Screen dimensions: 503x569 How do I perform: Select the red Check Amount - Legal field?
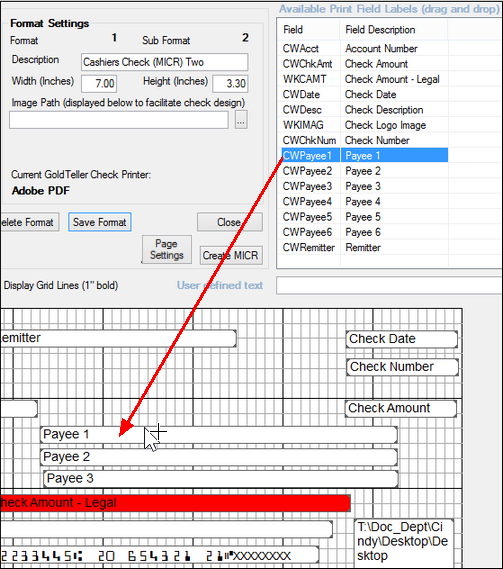(175, 503)
